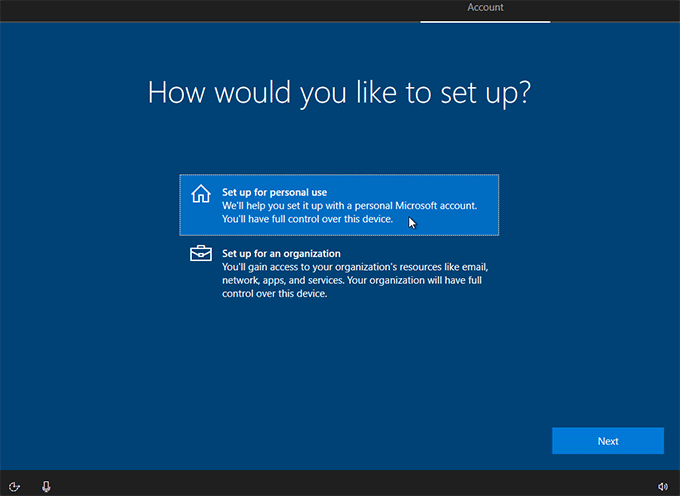
Task: Click the house icon for personal use
Action: (201, 193)
